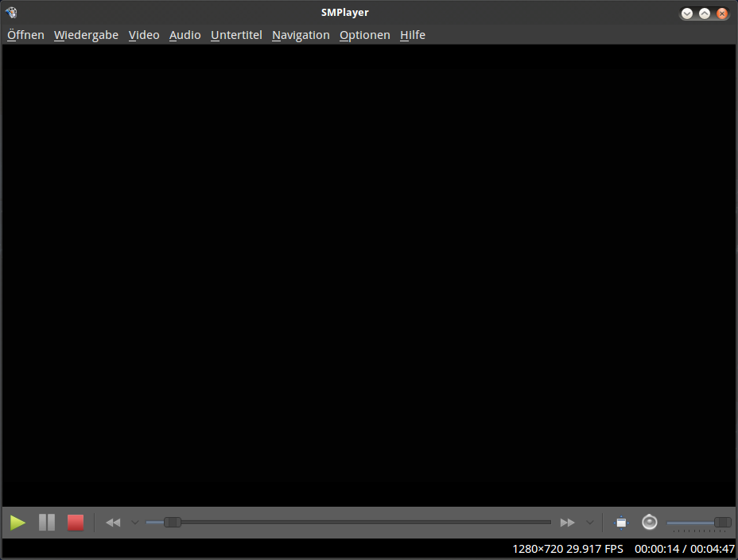Pause the video with the Pause button
Viewport: 738px width, 560px height.
tap(47, 523)
